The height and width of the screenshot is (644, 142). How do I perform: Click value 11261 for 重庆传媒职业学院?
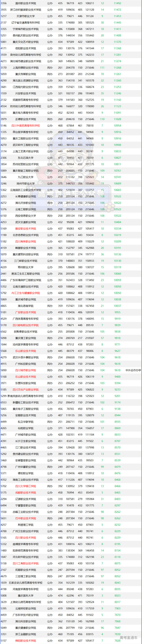(x=117, y=74)
